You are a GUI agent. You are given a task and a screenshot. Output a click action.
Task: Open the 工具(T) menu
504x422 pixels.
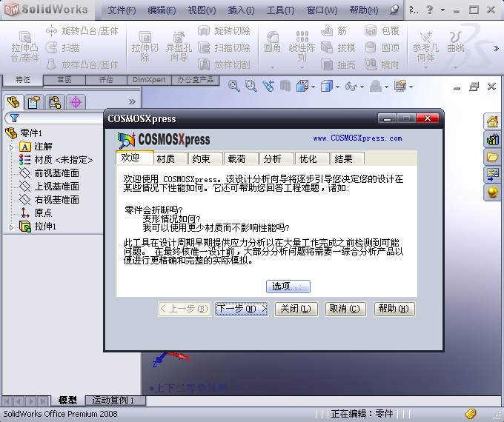280,10
